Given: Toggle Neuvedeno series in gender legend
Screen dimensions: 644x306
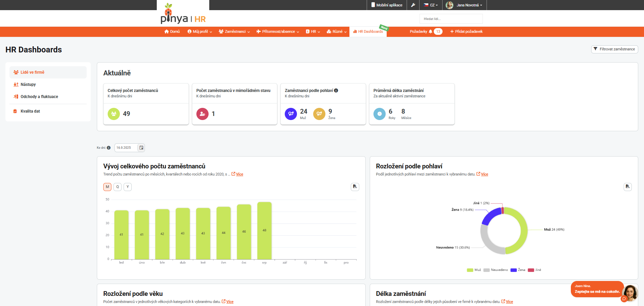Looking at the screenshot, I should tap(496, 270).
